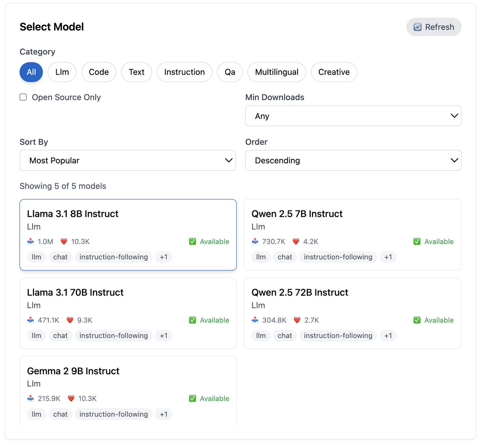Click heart icon on Llama 3.1 70B card
Viewport: 485px width, 448px height.
[70, 320]
